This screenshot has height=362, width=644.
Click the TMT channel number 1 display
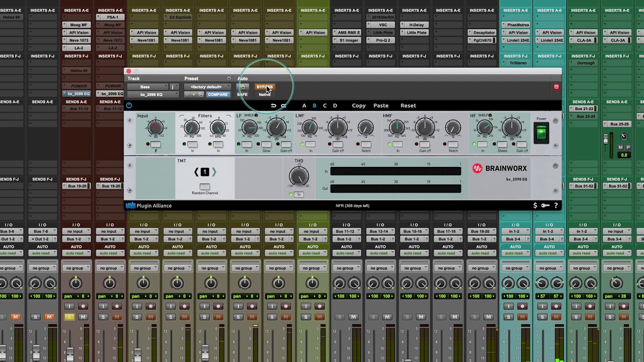[x=205, y=172]
